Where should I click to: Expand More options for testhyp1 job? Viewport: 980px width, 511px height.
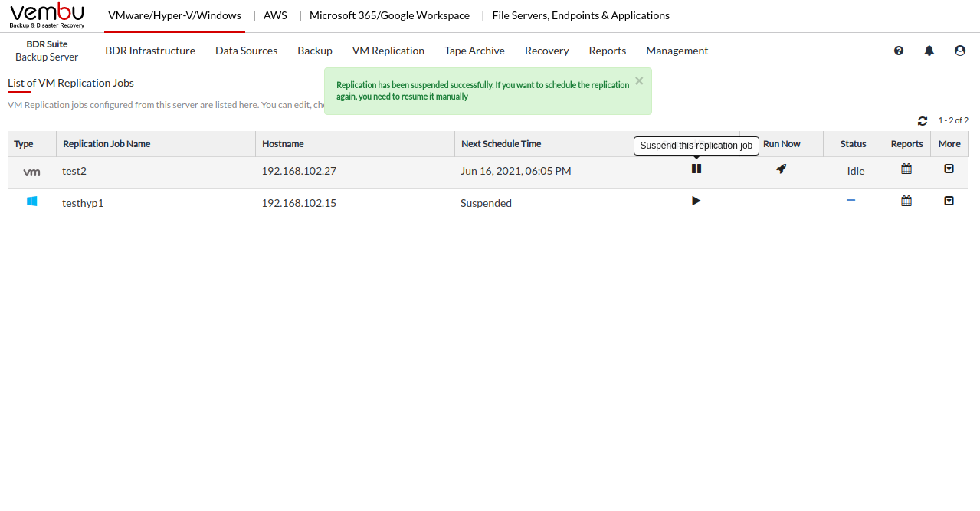(949, 201)
